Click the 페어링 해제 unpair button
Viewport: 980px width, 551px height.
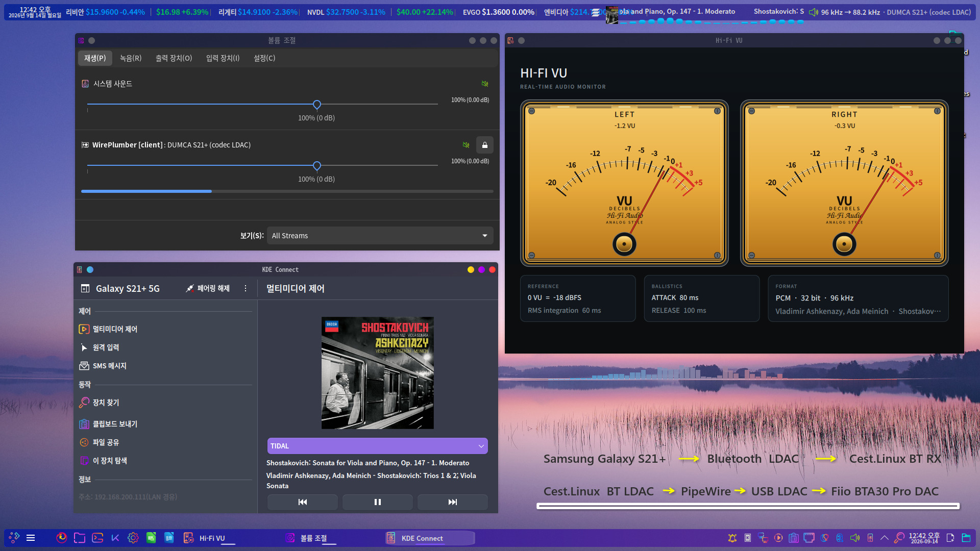[x=208, y=289]
